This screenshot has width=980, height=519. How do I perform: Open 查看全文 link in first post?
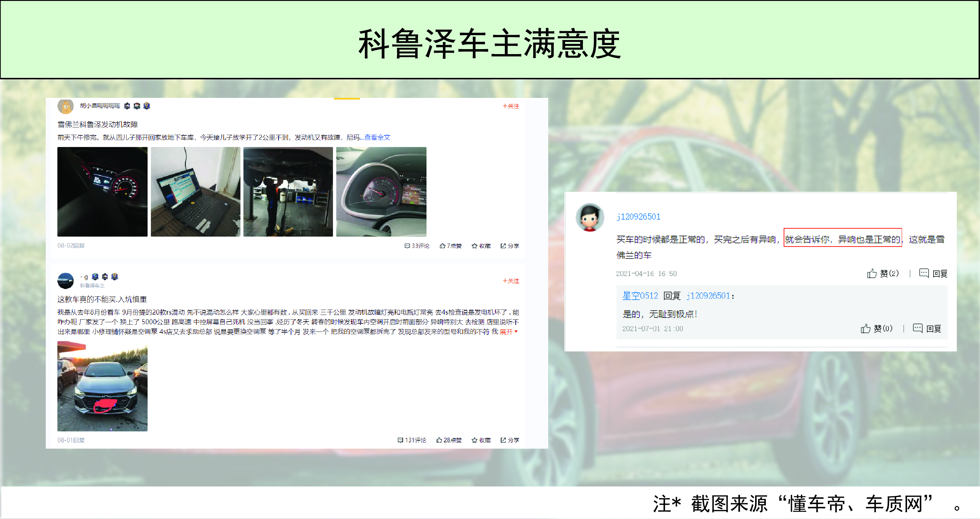point(377,137)
